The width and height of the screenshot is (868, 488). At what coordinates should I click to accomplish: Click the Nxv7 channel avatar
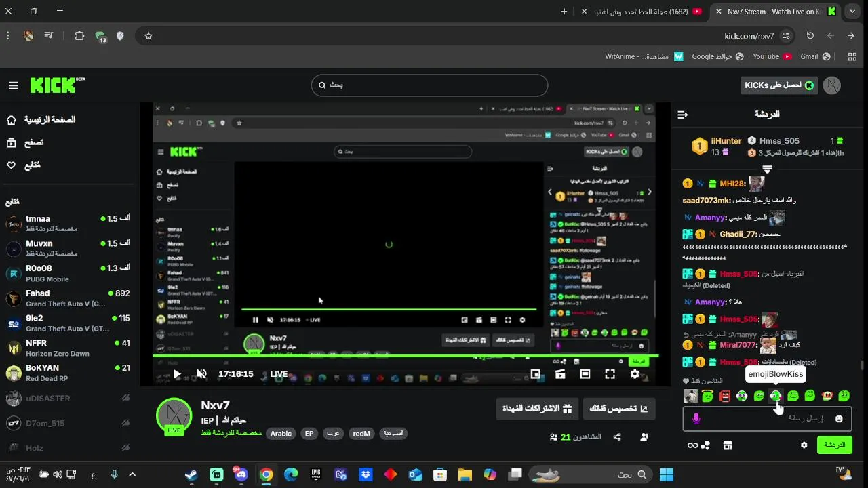click(x=174, y=415)
